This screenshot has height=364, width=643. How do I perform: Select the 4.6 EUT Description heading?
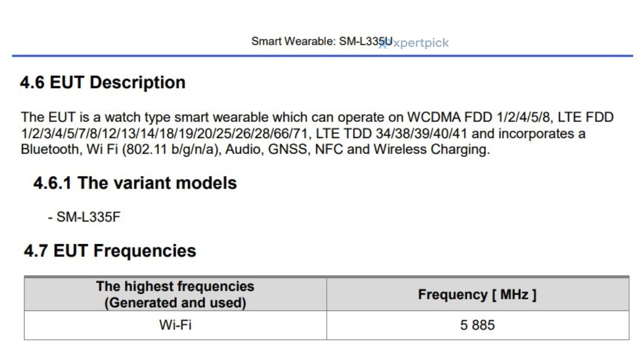coord(103,82)
